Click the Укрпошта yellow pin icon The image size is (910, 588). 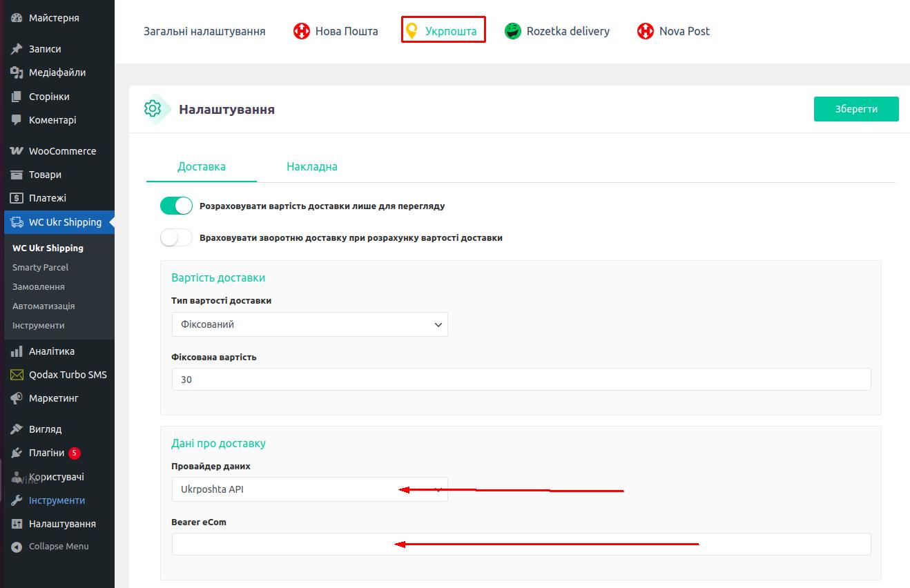point(412,31)
